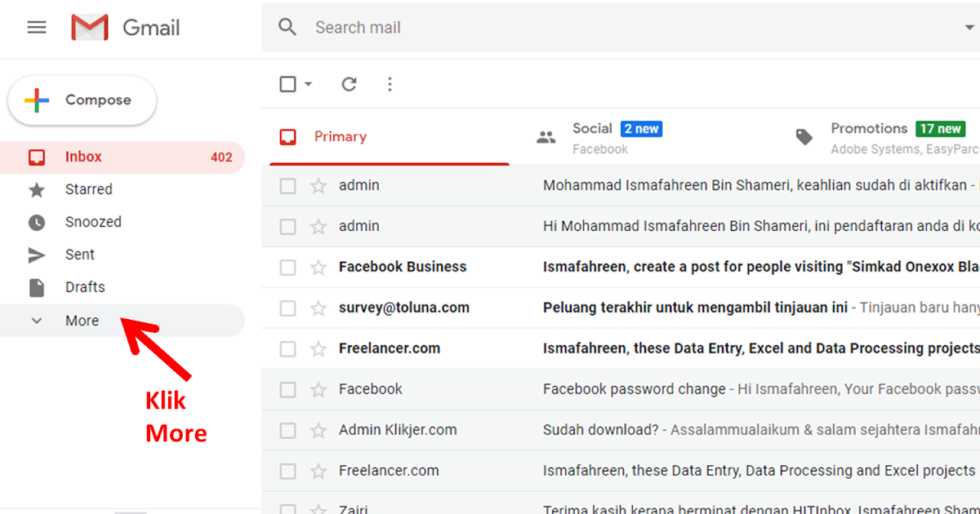Expand the search options dropdown arrow

click(x=969, y=28)
